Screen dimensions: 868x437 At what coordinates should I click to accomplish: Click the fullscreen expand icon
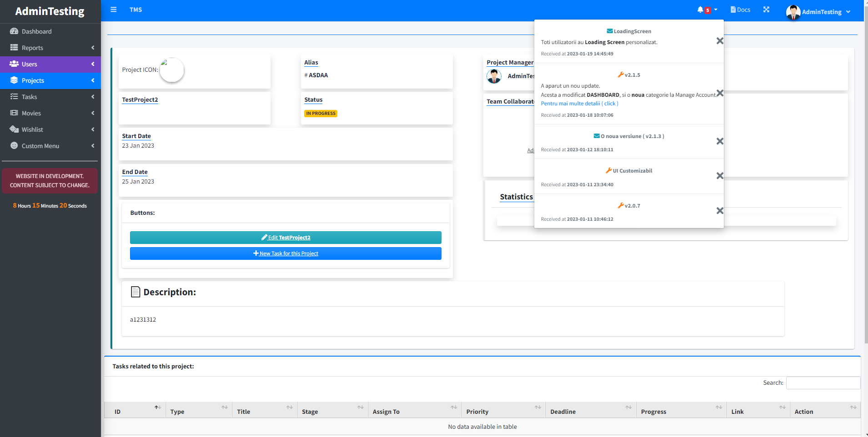[x=766, y=10]
